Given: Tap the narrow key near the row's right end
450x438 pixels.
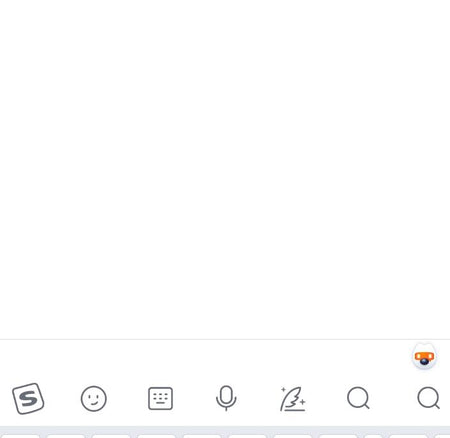Looking at the screenshot, I should click(x=373, y=436).
